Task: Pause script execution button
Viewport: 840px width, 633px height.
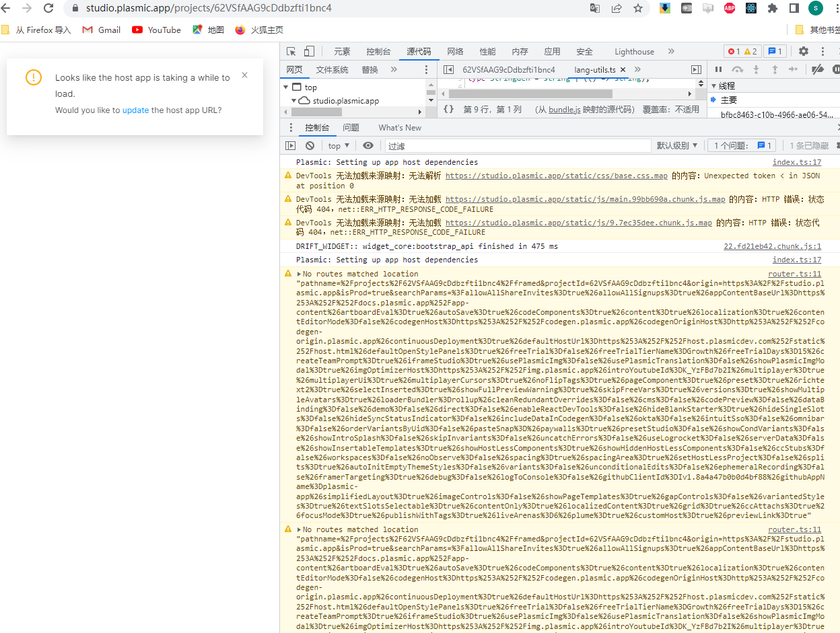Action: point(718,69)
